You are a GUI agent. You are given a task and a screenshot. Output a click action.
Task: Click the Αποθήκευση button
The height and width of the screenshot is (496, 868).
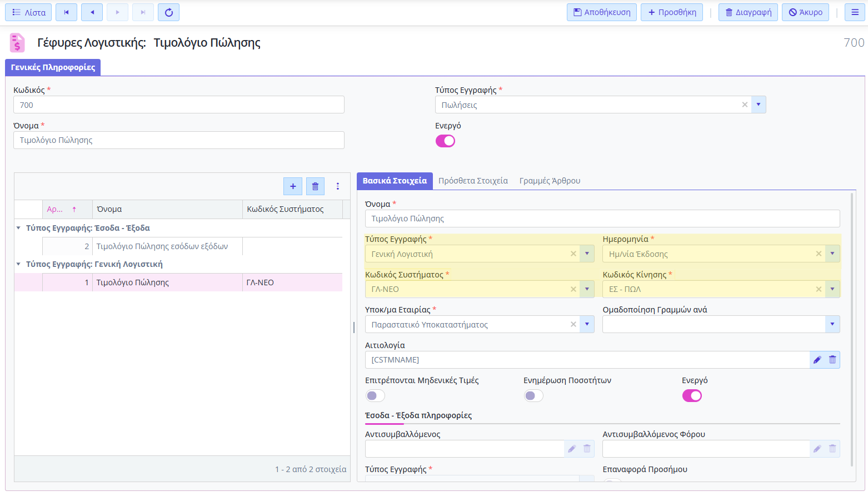(602, 12)
